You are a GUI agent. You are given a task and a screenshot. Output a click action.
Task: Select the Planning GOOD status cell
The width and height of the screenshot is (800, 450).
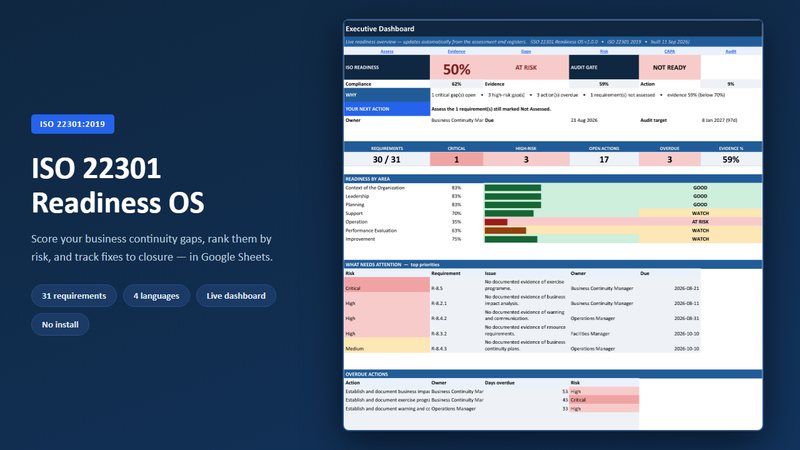coord(700,205)
